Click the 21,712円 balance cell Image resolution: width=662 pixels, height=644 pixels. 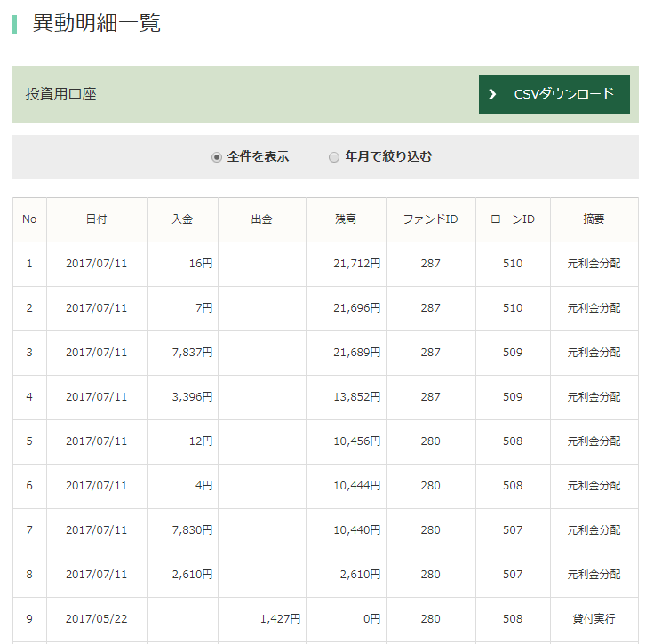[x=356, y=264]
